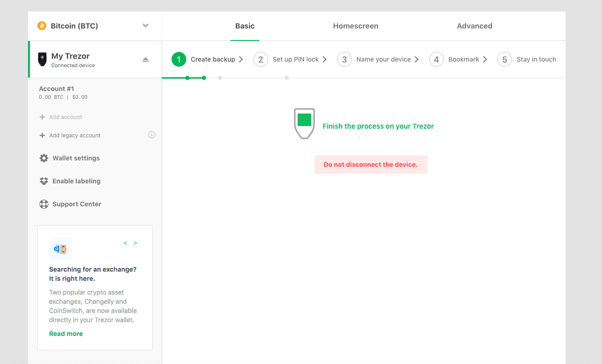The image size is (602, 364).
Task: Click Add legacy account link
Action: tap(75, 136)
